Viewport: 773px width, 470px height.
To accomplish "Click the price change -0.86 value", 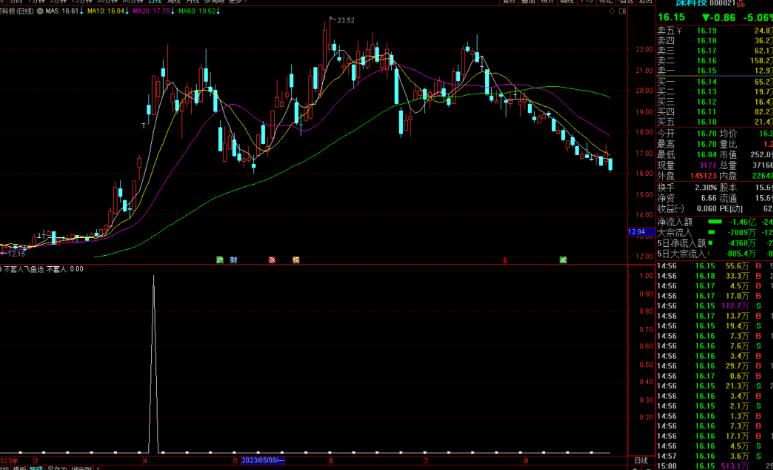I will [x=719, y=17].
